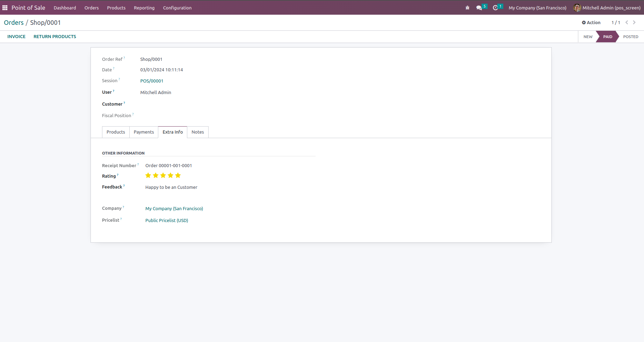Viewport: 644px width, 342px height.
Task: Click the NEW status stage
Action: [588, 37]
